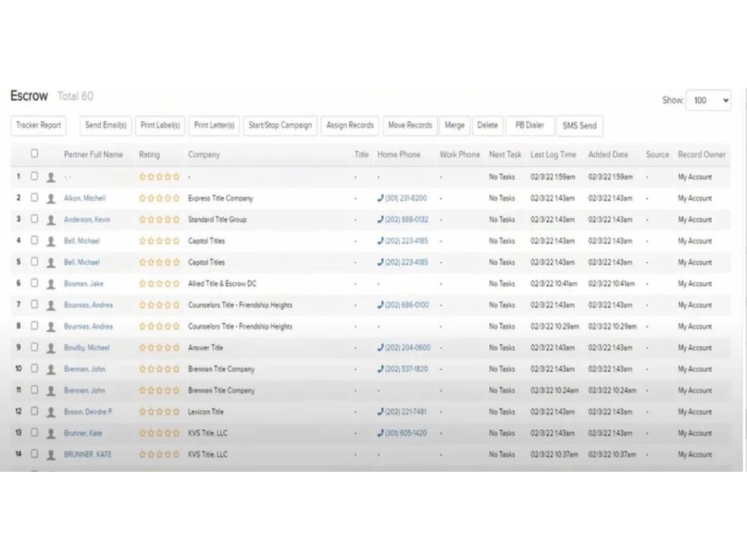Click person icon in BRUNNER, KATE row 14
The height and width of the screenshot is (560, 747).
tap(51, 455)
